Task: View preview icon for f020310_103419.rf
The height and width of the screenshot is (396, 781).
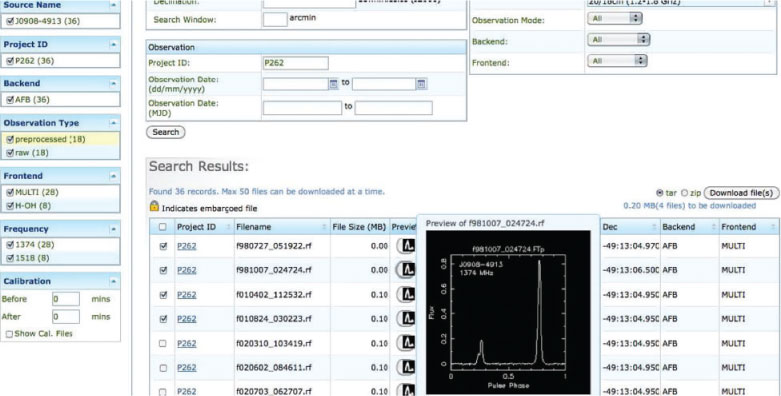Action: coord(408,343)
